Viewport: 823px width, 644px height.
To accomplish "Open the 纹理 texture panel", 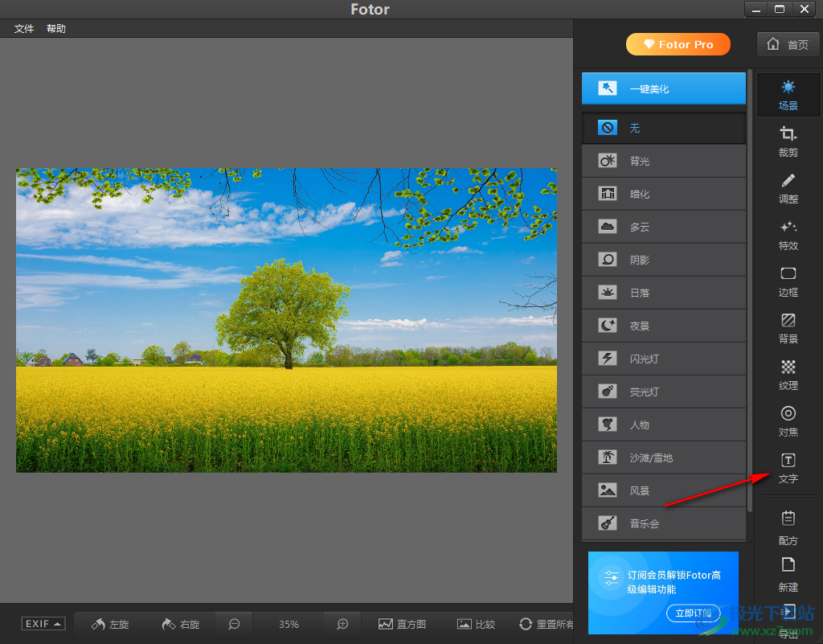I will point(788,375).
